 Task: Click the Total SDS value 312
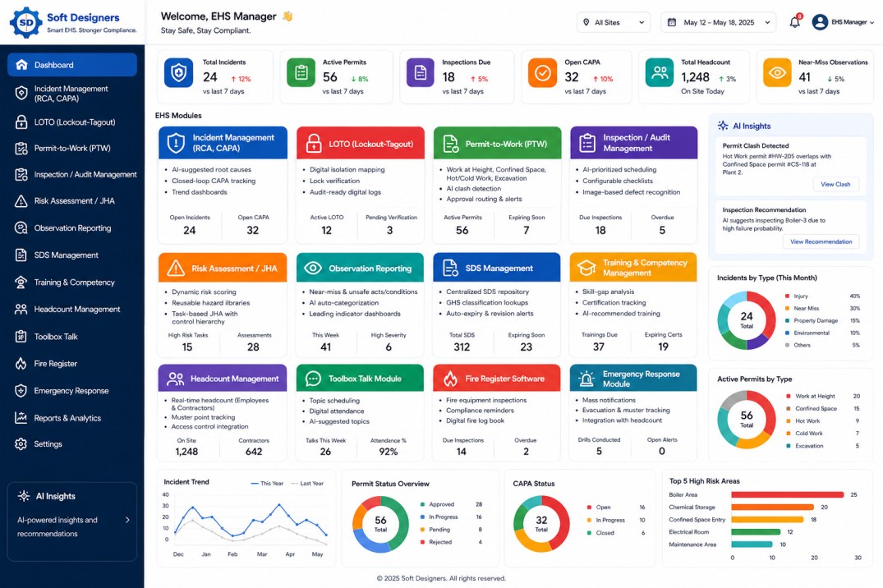click(462, 347)
